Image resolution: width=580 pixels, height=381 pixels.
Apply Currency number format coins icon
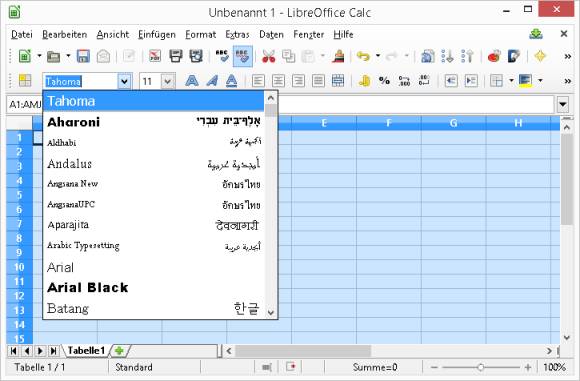point(364,81)
